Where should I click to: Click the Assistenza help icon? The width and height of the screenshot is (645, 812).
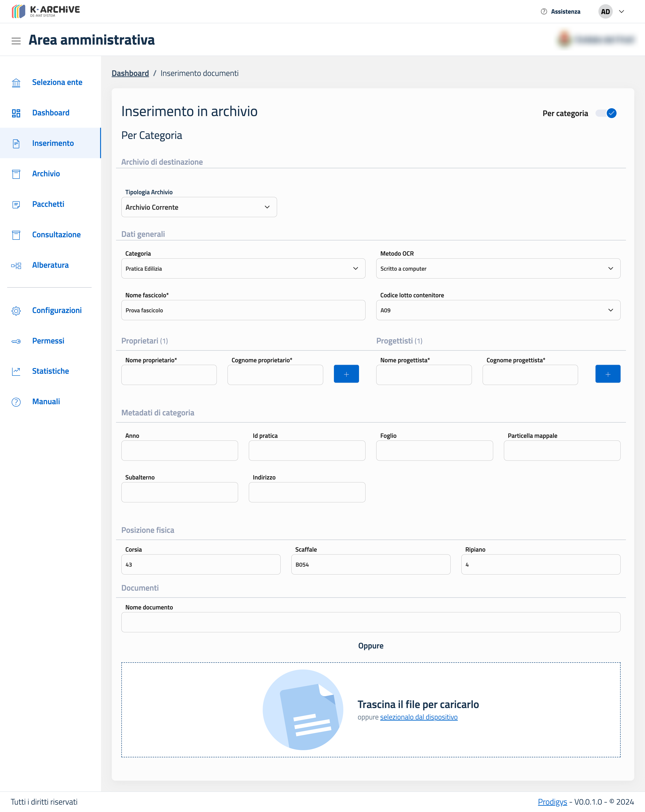(x=544, y=12)
